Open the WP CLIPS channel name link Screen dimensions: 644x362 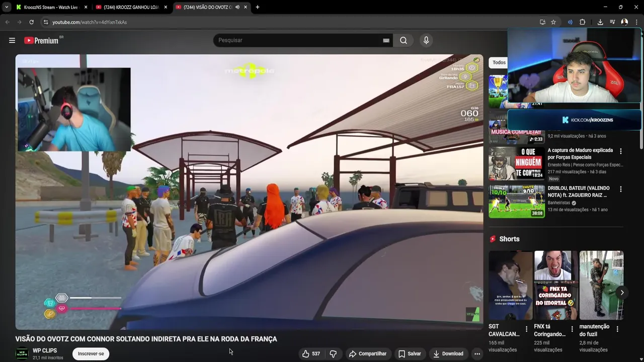point(45,350)
